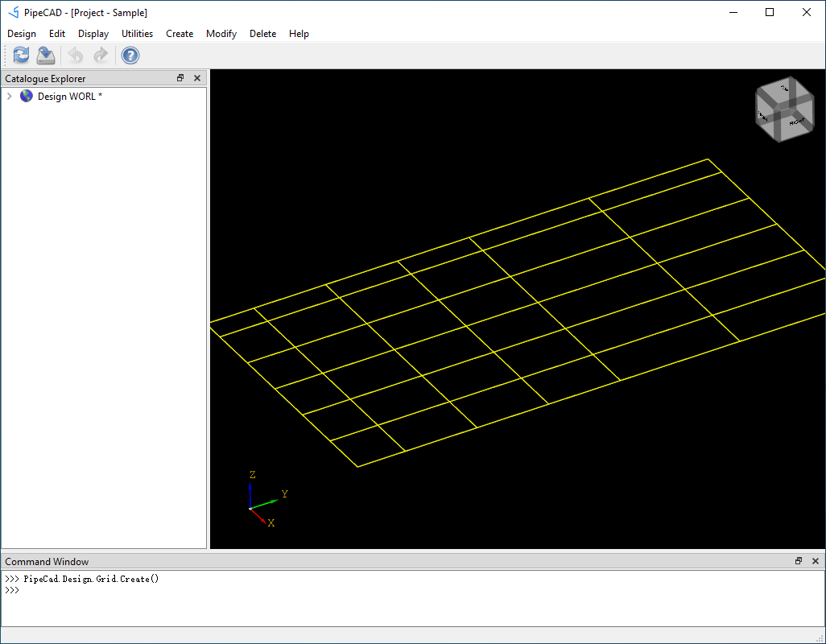Click the undo arrow icon
Image resolution: width=826 pixels, height=644 pixels.
click(x=76, y=56)
